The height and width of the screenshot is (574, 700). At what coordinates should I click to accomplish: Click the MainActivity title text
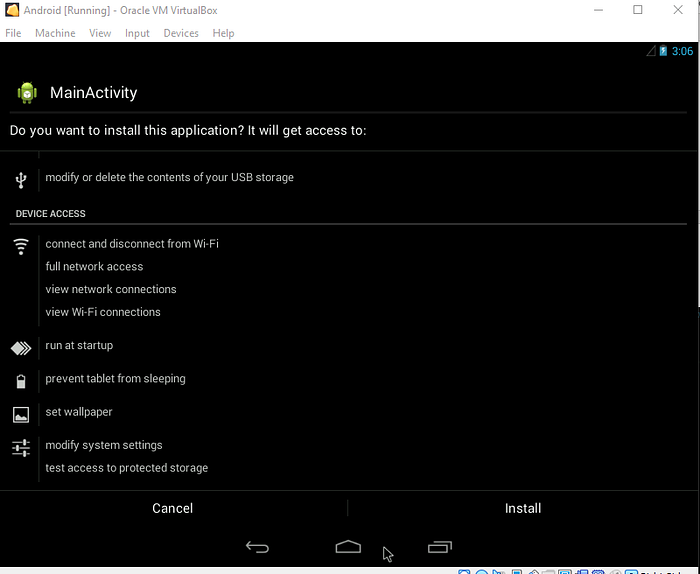pyautogui.click(x=94, y=93)
